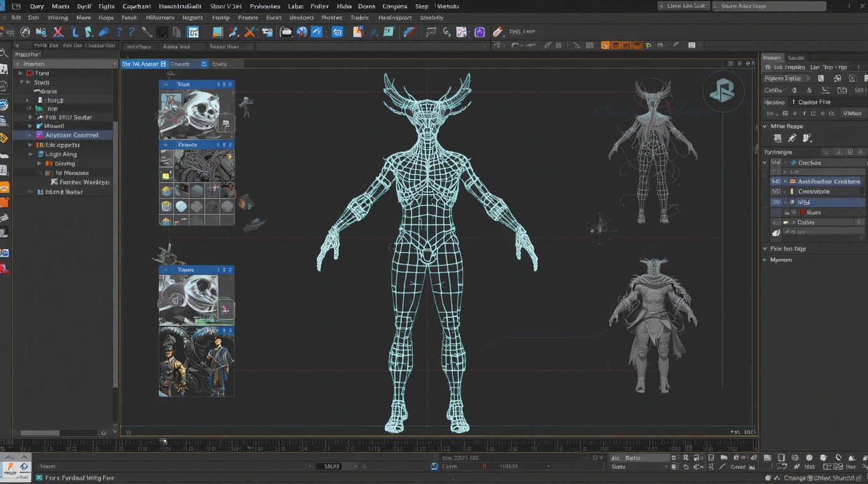868x484 pixels.
Task: Click the Create button in the viewport header
Action: point(180,64)
